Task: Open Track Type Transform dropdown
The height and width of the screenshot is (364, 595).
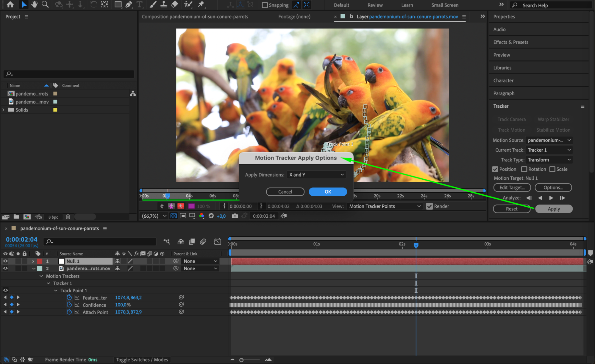Action: tap(549, 160)
